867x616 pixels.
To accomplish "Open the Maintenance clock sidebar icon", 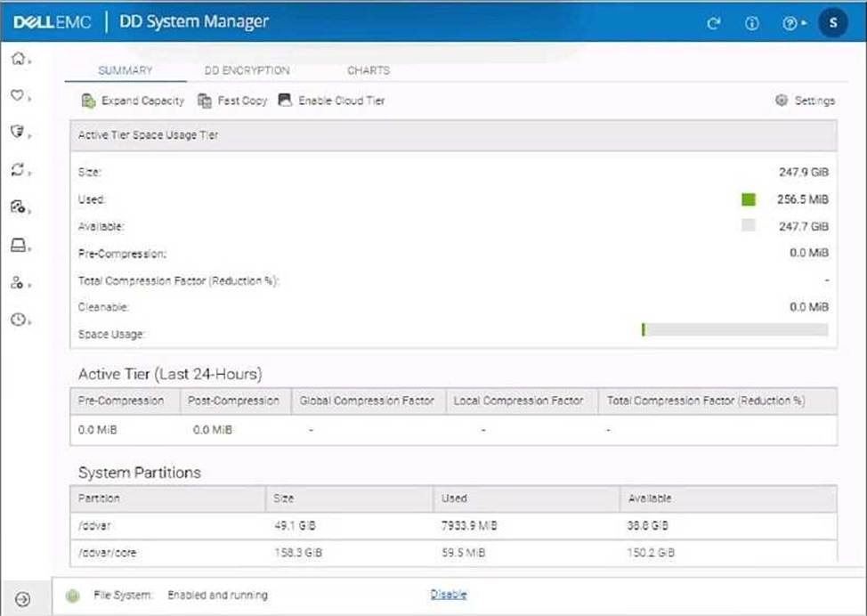I will point(18,320).
